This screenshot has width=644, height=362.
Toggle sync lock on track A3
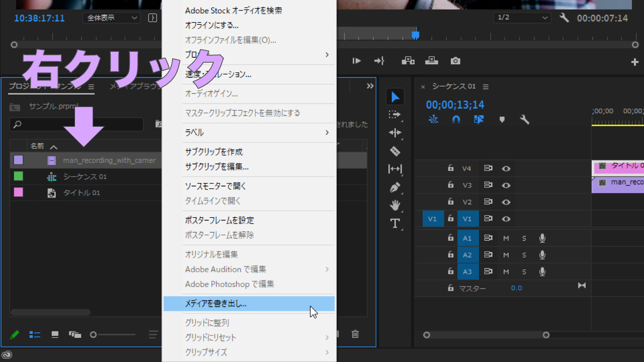coord(488,271)
